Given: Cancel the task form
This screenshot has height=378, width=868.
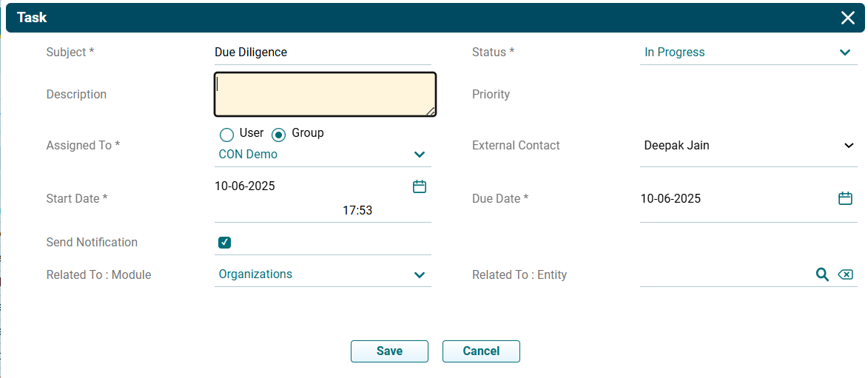Looking at the screenshot, I should [481, 351].
